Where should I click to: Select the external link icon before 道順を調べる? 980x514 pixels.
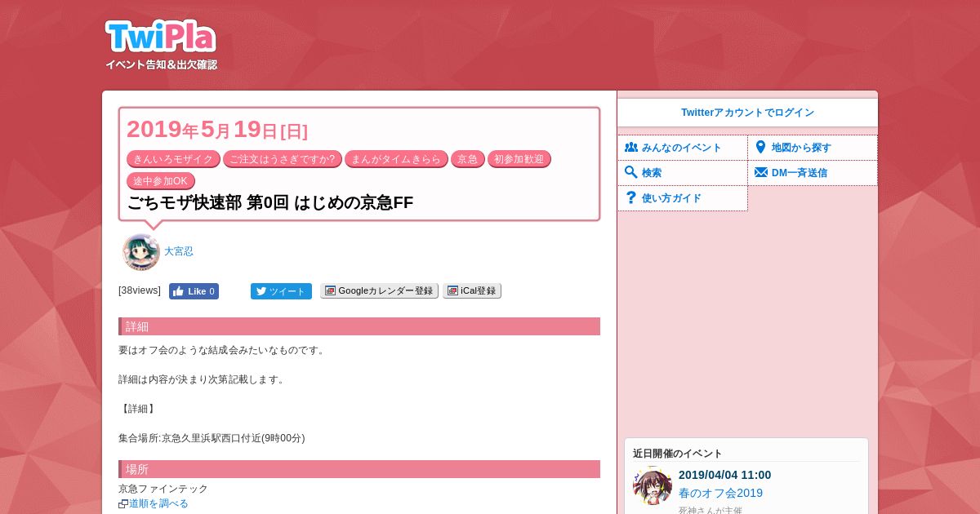click(123, 504)
